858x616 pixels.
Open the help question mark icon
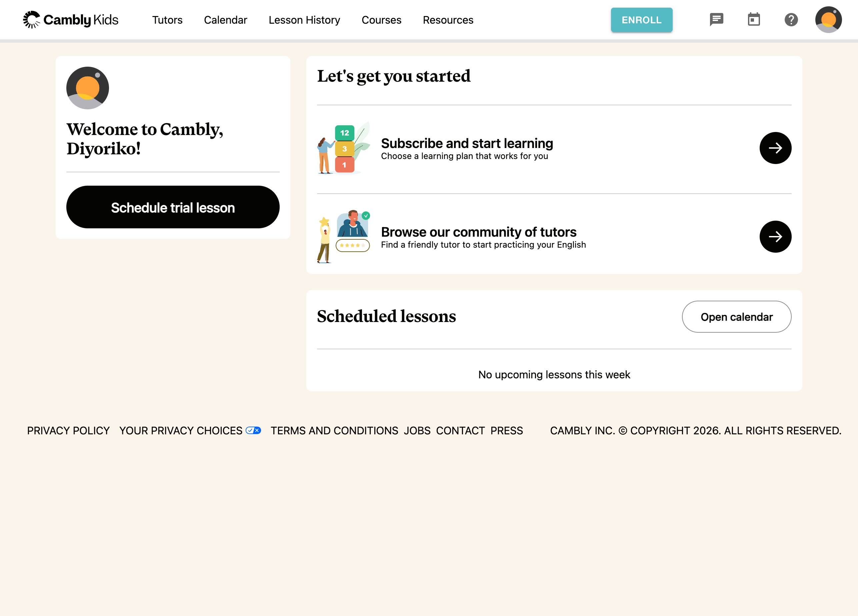(x=791, y=20)
